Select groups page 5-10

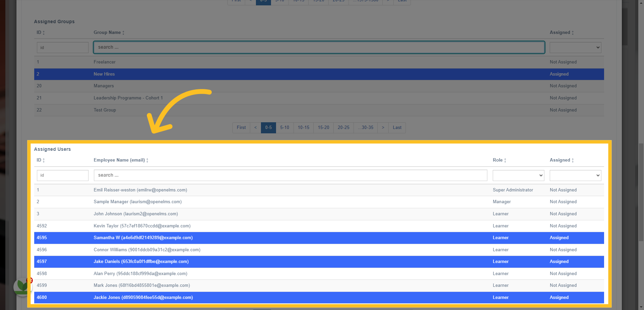285,128
